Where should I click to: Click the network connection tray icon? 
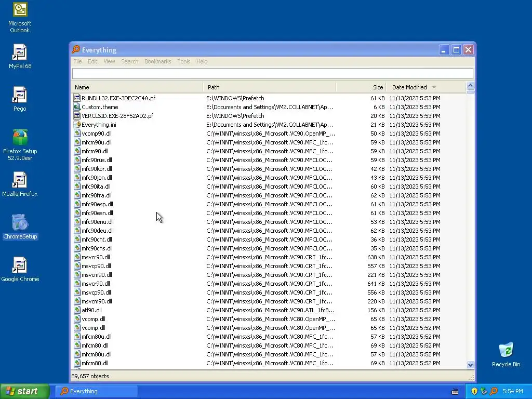[x=484, y=391]
